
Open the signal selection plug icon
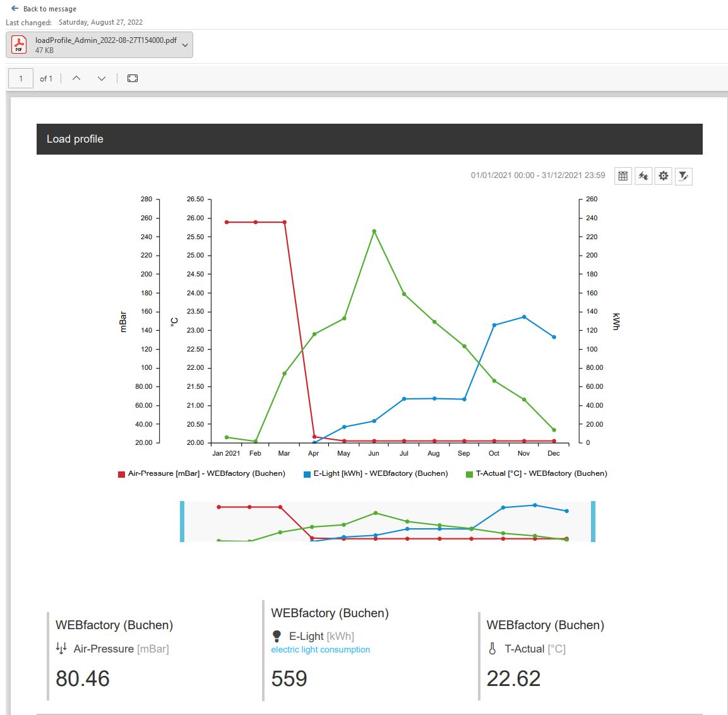coord(643,176)
